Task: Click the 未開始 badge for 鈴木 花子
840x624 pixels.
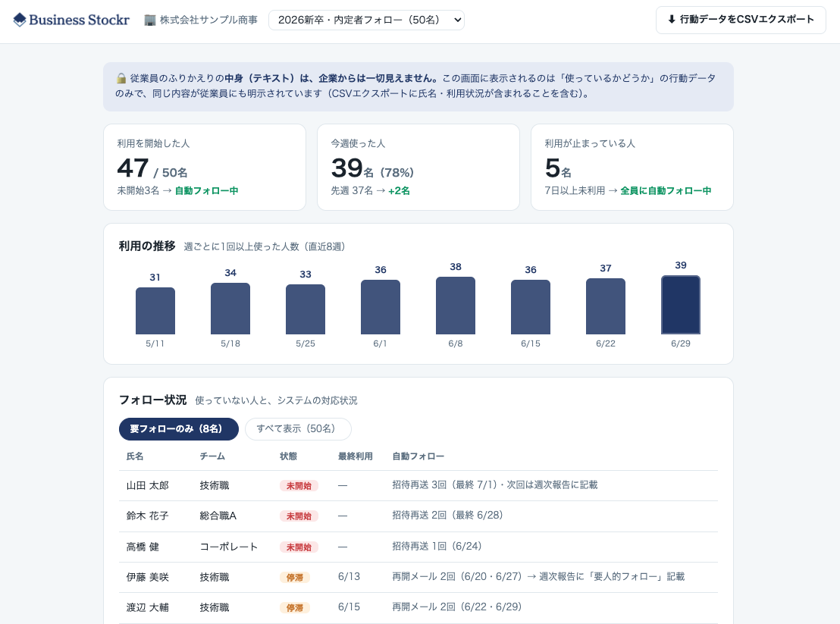Action: coord(299,516)
